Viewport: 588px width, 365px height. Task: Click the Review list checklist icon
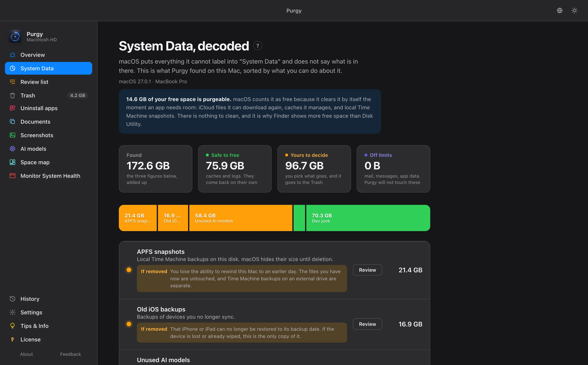coord(12,82)
